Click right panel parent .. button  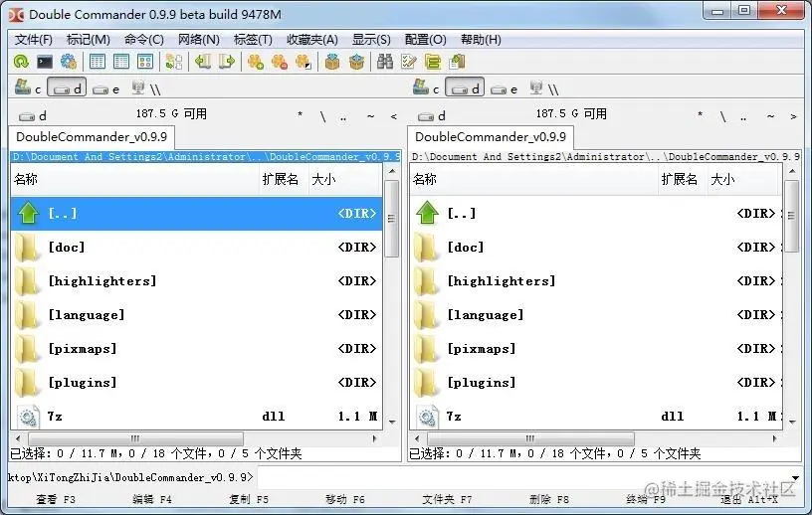[743, 116]
